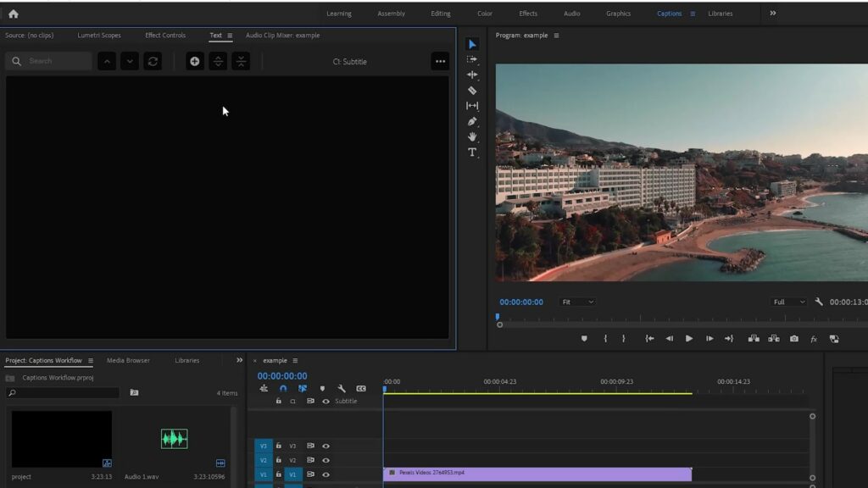Screen dimensions: 868x488
Task: Step back one frame
Action: 670,339
